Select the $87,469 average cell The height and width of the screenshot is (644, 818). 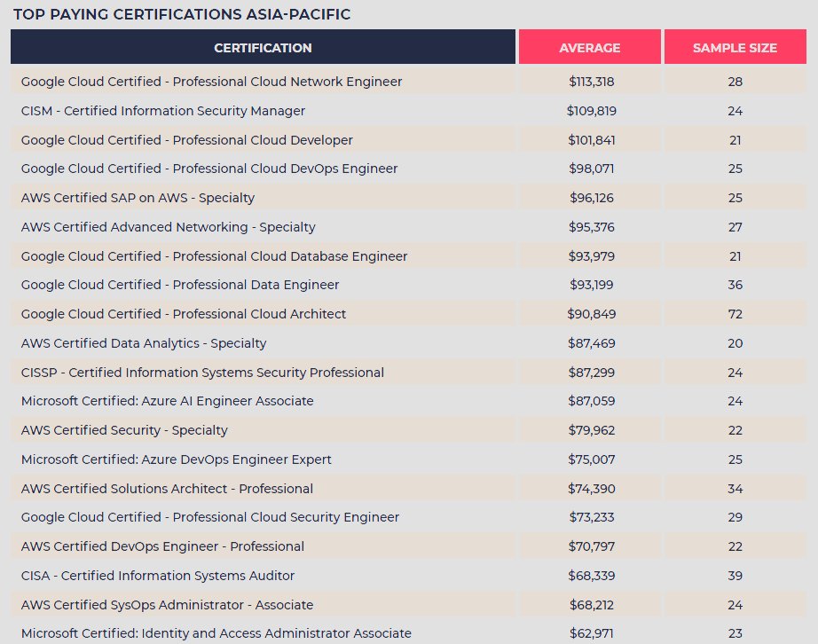592,343
